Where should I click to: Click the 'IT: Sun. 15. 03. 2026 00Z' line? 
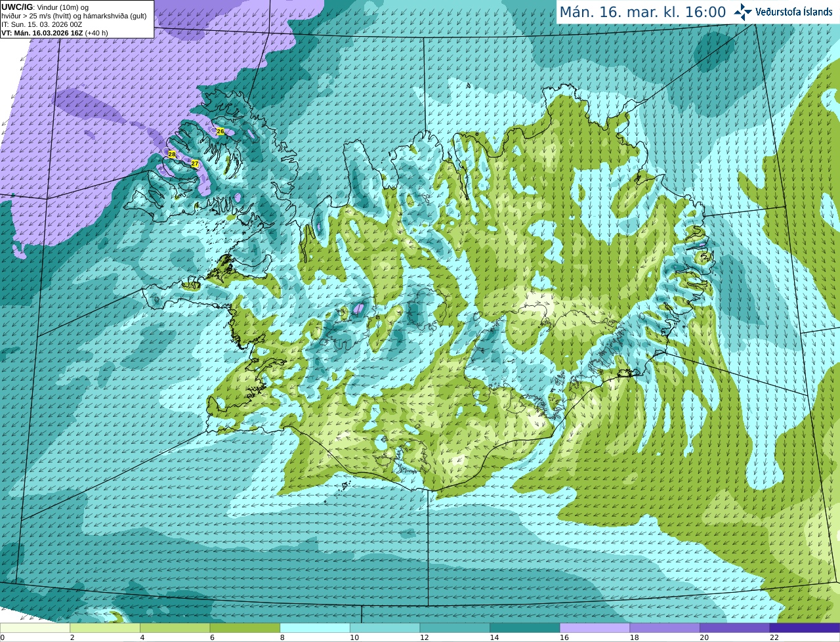tap(41, 24)
